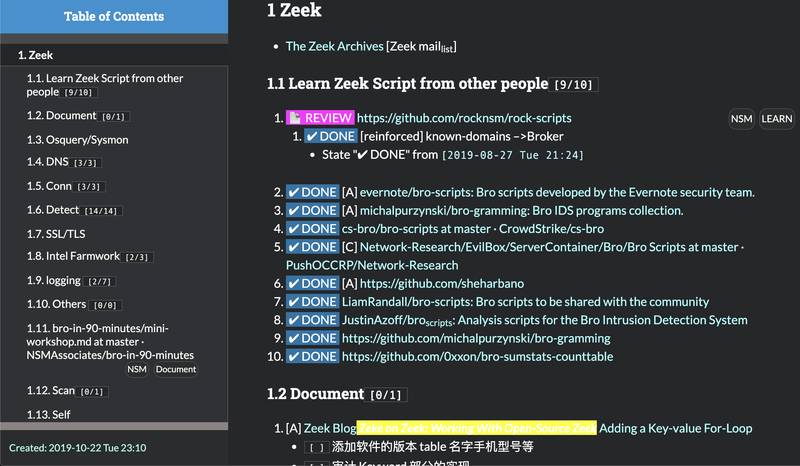Screen dimensions: 800x466
Task: Click DONE badge on known-domains Broker item
Action: [331, 136]
